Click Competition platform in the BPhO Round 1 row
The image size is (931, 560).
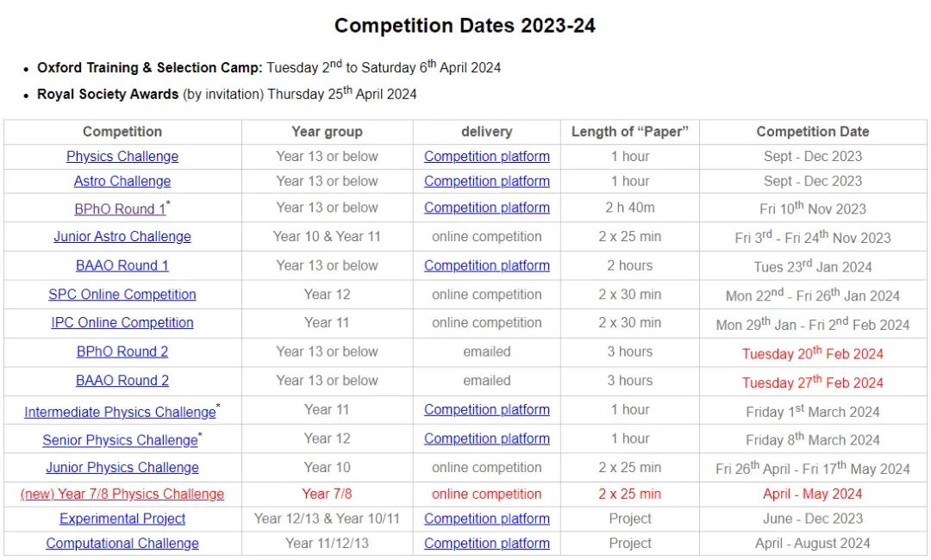487,208
